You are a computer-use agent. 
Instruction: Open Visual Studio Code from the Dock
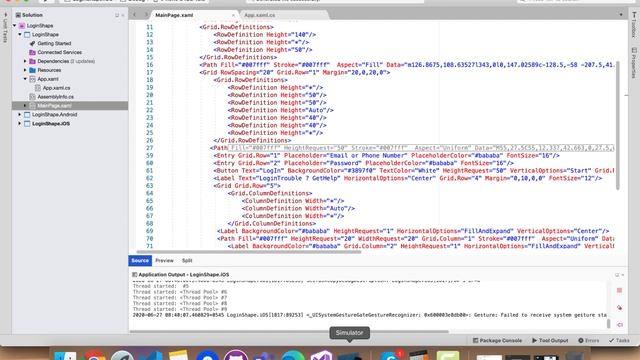coord(150,356)
